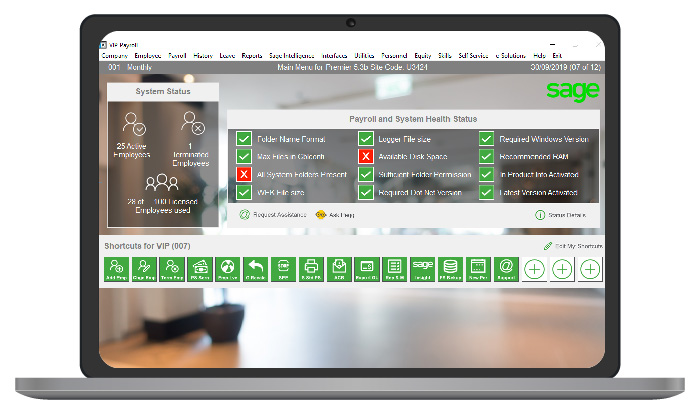Open the Rep S.W report shortcut
The width and height of the screenshot is (700, 414).
point(395,269)
